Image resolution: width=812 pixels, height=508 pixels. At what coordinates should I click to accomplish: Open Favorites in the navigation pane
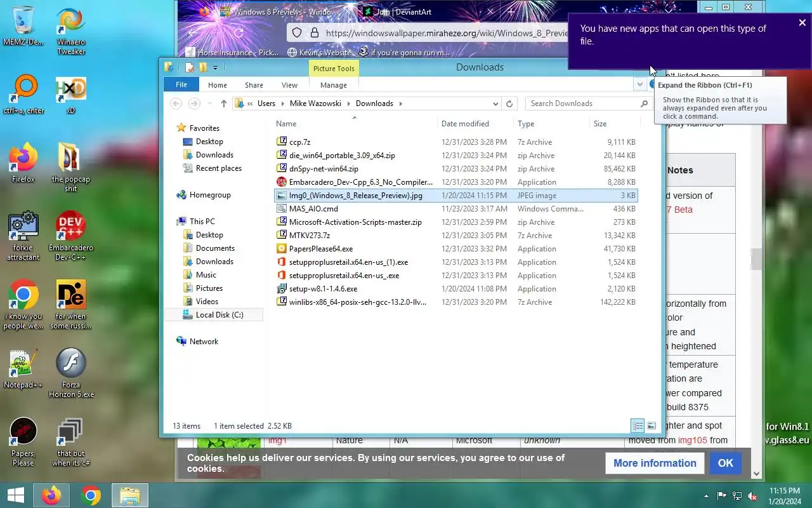click(x=204, y=128)
